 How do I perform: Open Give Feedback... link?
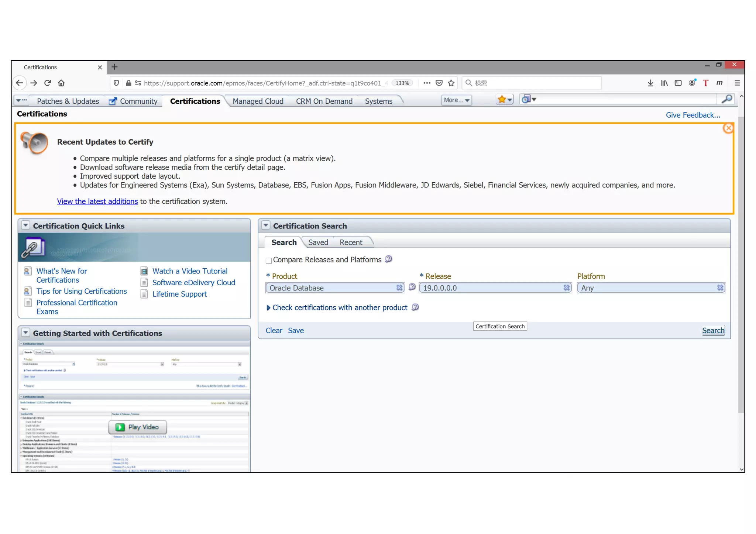(693, 115)
